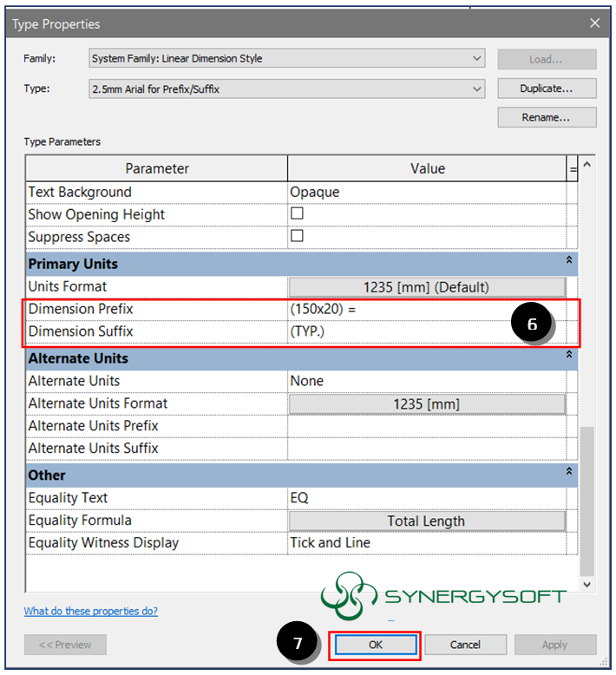Click the Equality Formula Total Length button
The width and height of the screenshot is (616, 675).
[x=427, y=521]
